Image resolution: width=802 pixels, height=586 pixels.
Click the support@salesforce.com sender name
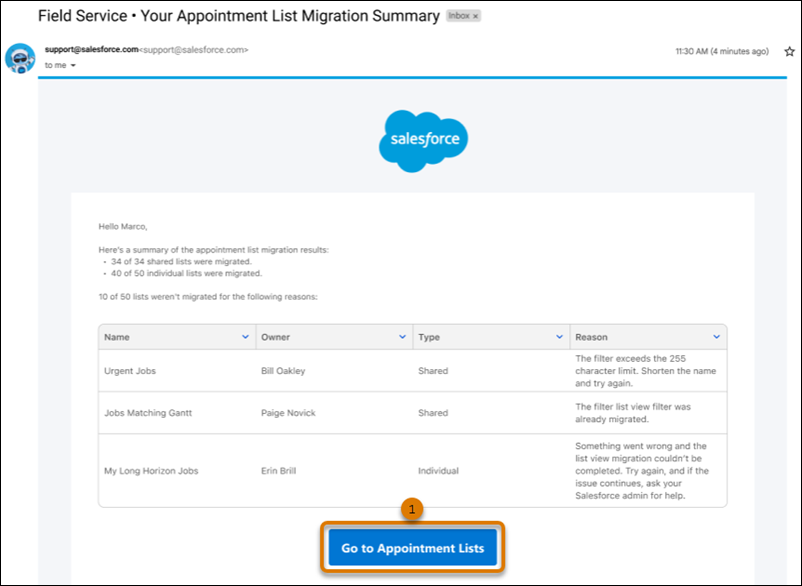pos(92,50)
